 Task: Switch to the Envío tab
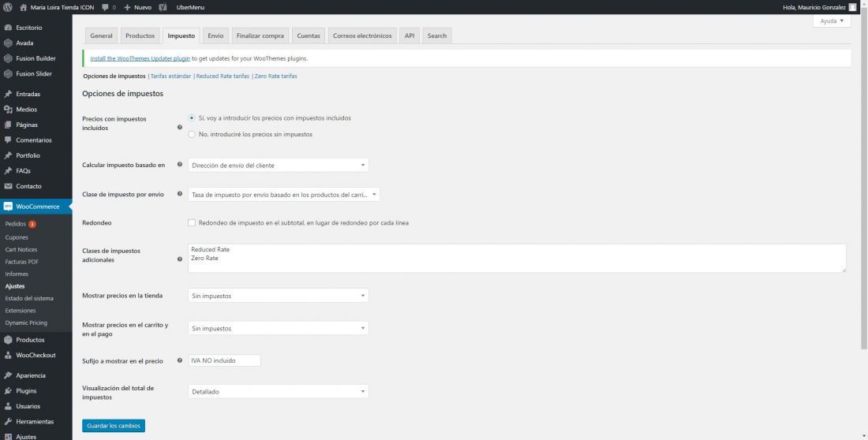215,35
